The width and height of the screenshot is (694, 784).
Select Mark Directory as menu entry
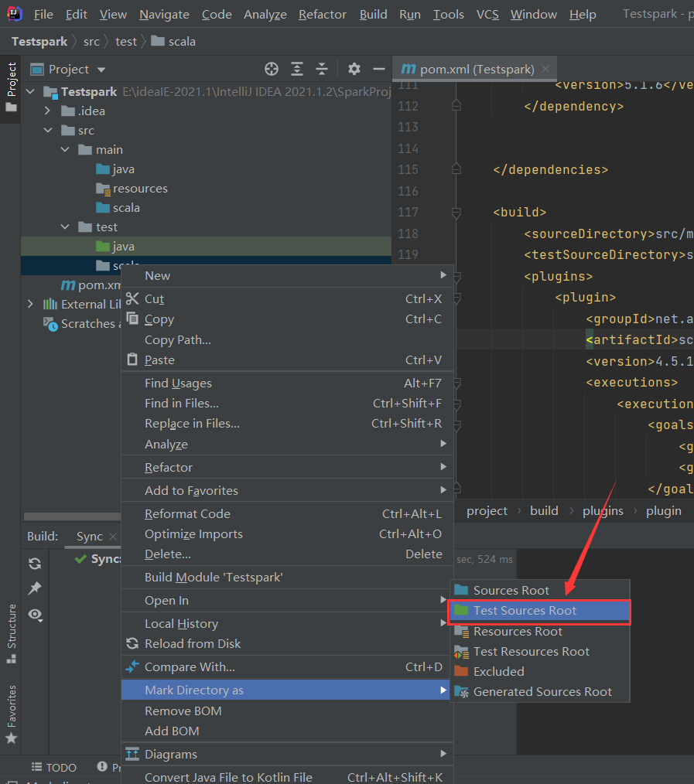tap(285, 690)
